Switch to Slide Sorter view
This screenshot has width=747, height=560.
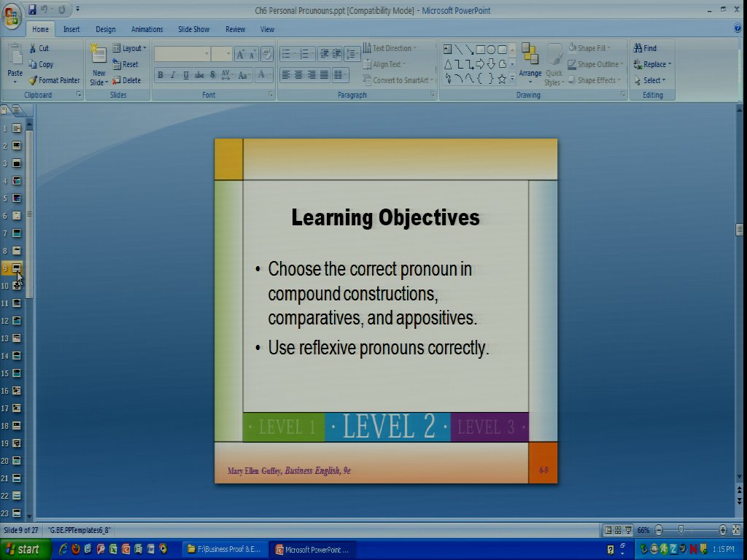[x=618, y=530]
